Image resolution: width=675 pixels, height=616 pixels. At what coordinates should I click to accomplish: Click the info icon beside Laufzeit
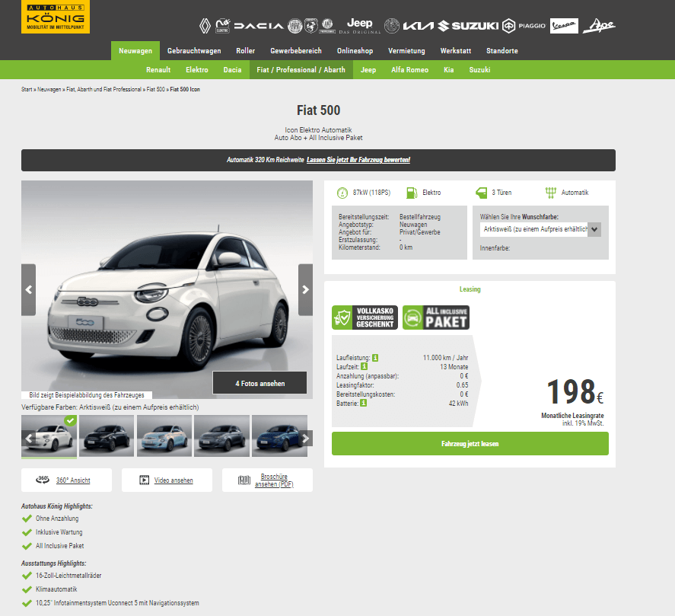point(365,366)
